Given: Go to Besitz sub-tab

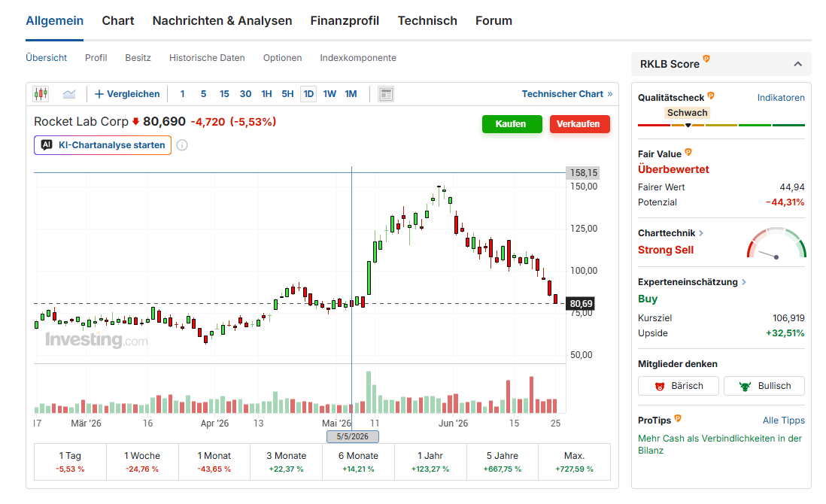Looking at the screenshot, I should (x=138, y=58).
